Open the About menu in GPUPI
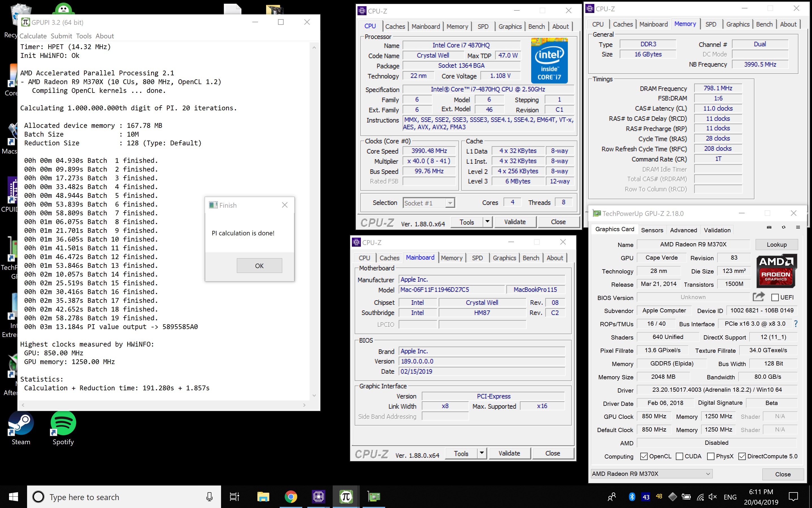 (105, 36)
